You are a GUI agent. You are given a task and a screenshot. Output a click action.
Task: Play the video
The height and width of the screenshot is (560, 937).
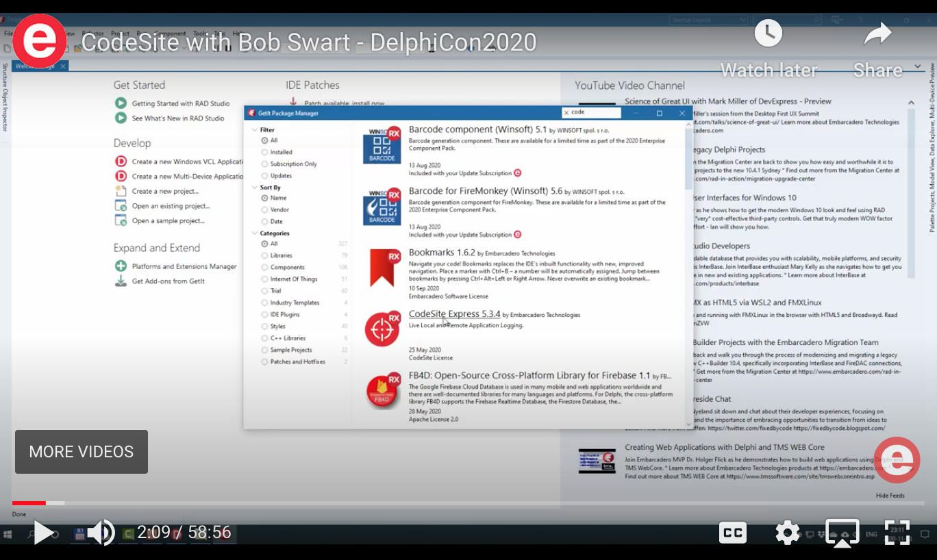pyautogui.click(x=43, y=533)
